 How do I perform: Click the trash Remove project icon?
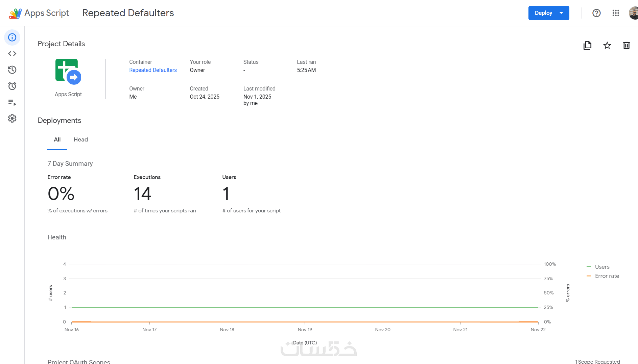(x=627, y=45)
